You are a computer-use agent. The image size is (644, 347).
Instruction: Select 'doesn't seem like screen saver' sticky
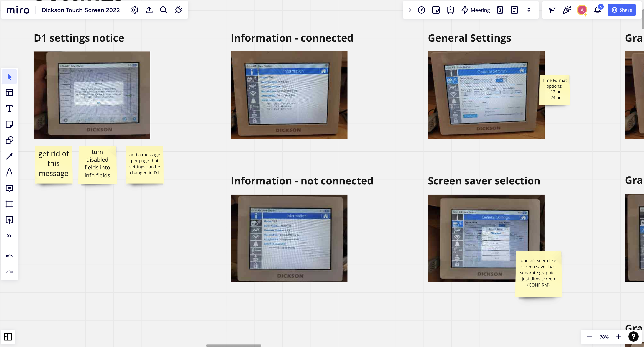539,274
